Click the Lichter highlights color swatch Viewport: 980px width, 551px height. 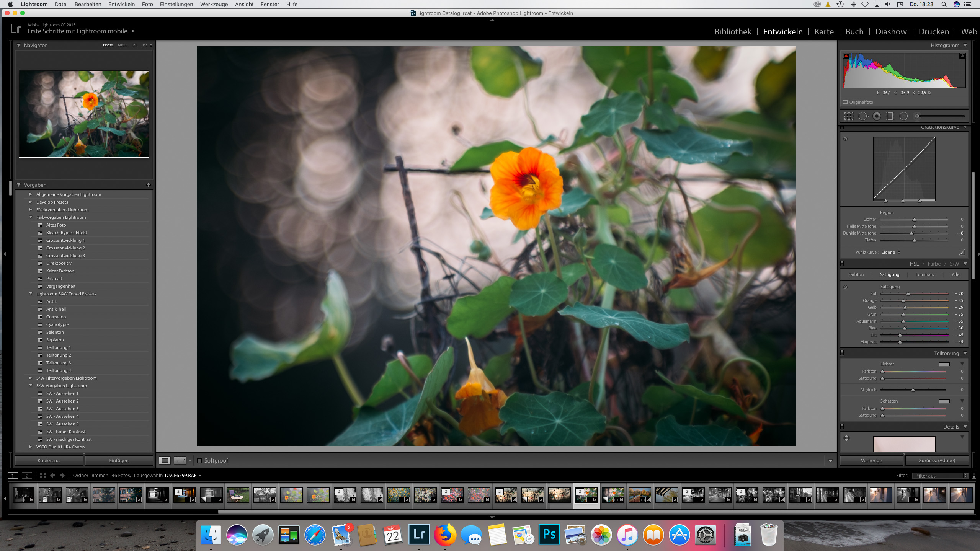pyautogui.click(x=944, y=364)
